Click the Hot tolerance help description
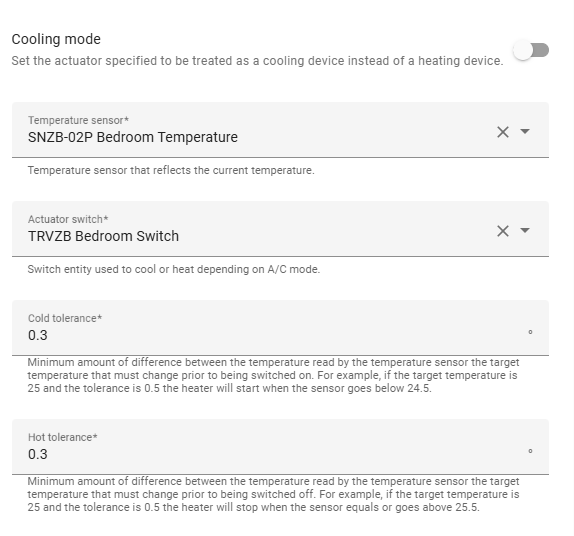Viewport: 574px width, 536px height. pyautogui.click(x=273, y=494)
